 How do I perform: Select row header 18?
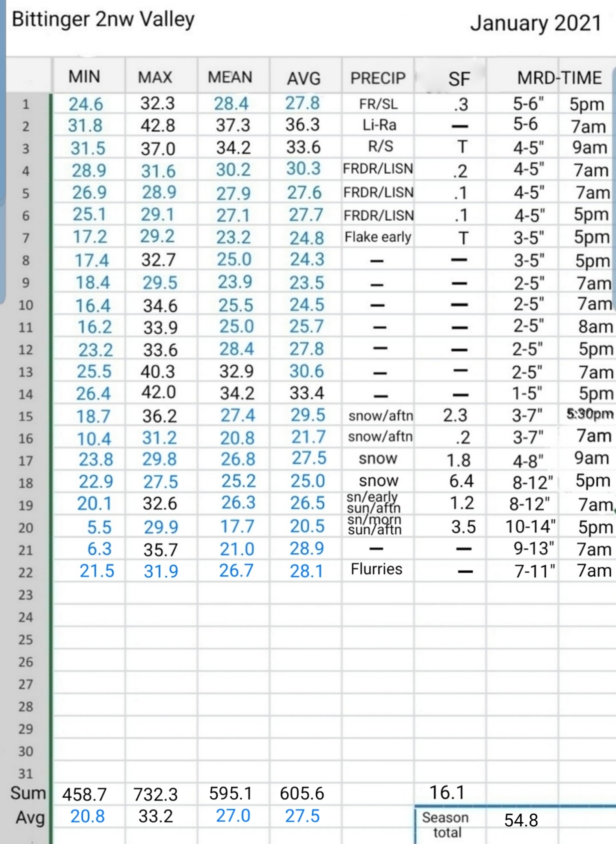pyautogui.click(x=26, y=483)
